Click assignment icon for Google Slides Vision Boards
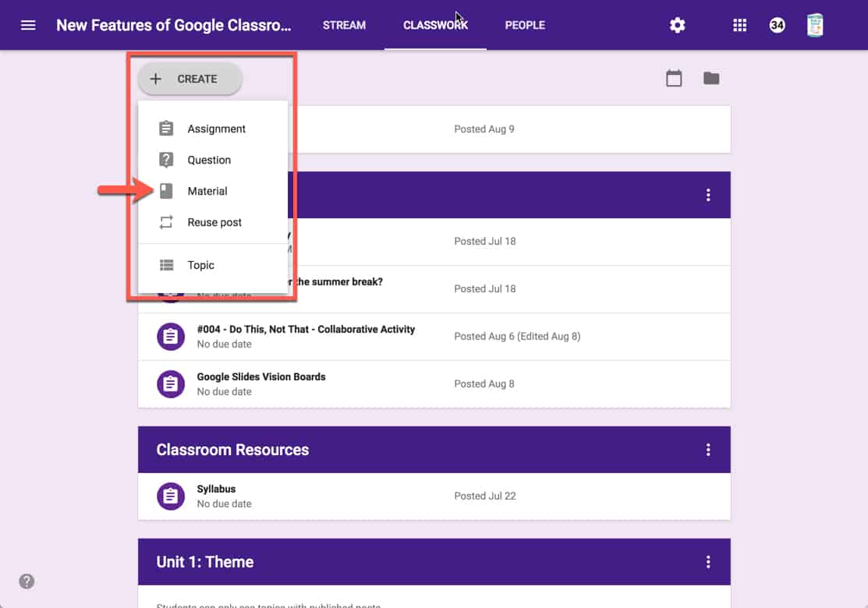The image size is (868, 608). tap(171, 384)
